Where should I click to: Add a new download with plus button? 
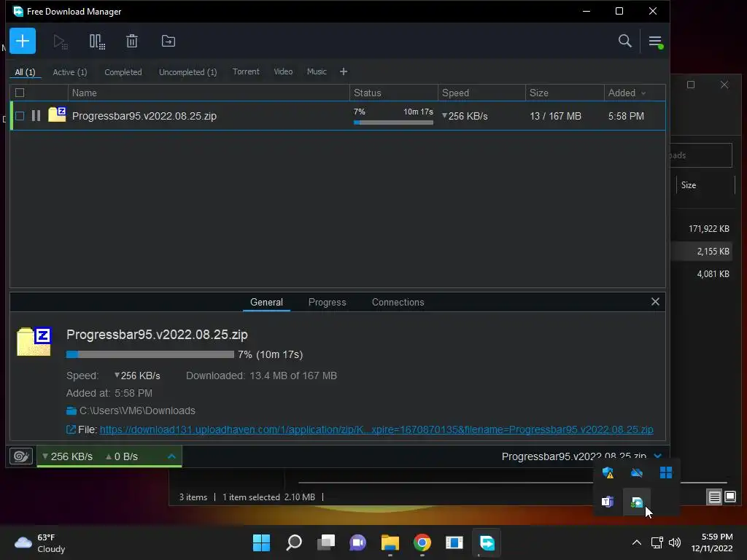[x=23, y=41]
